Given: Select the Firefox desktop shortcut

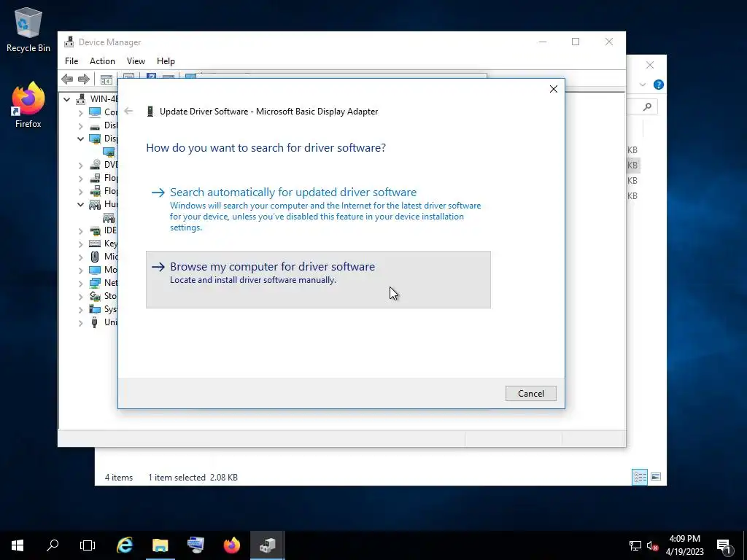Looking at the screenshot, I should click(28, 105).
